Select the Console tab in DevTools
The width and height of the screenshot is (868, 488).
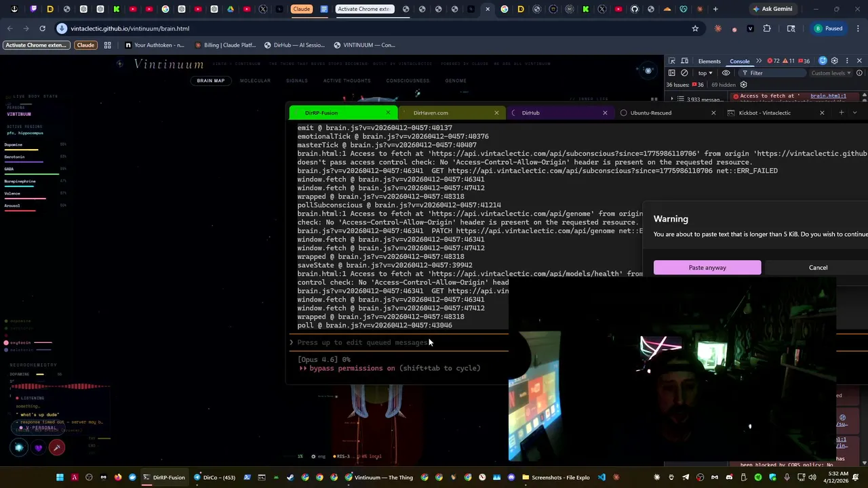click(739, 61)
